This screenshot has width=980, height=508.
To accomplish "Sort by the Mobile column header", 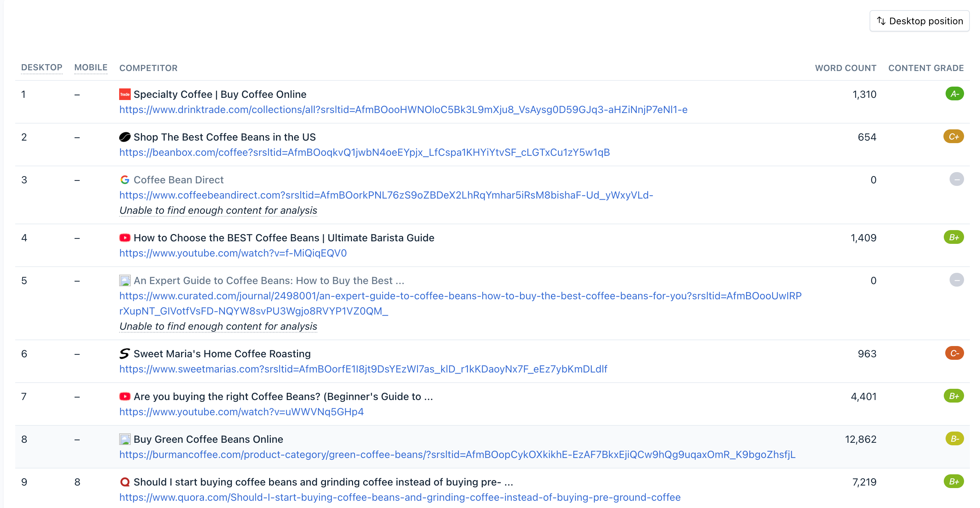I will [91, 67].
